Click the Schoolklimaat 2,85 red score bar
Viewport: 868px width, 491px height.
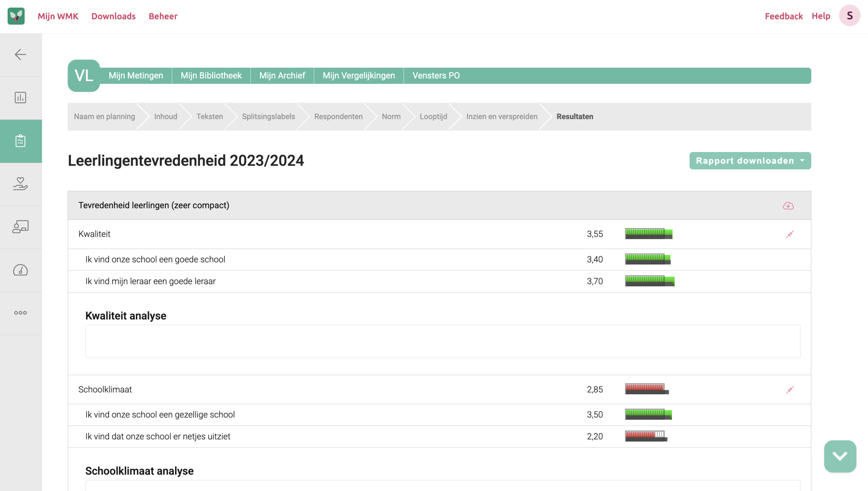pyautogui.click(x=647, y=389)
